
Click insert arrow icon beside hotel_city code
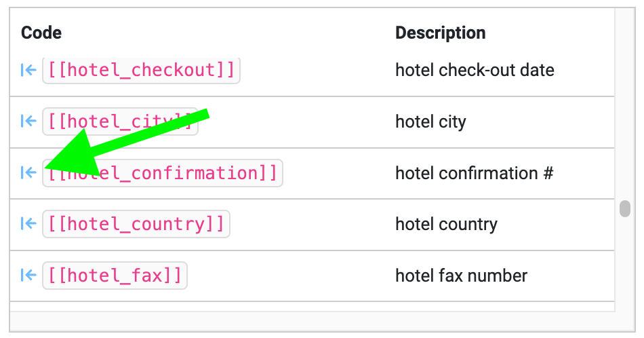coord(28,121)
